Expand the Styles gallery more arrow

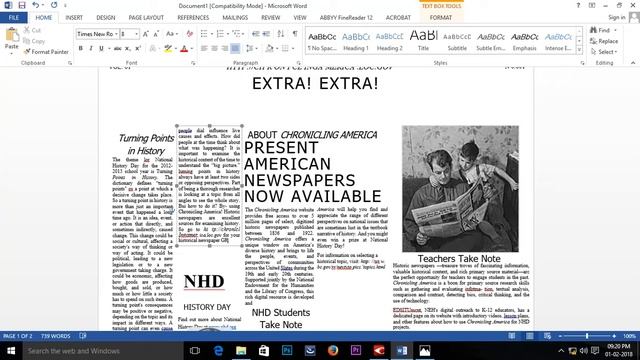579,50
